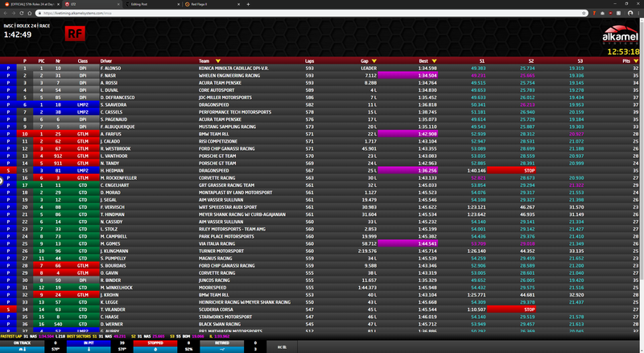
Task: Click the site lock icon in the address bar
Action: [x=39, y=13]
